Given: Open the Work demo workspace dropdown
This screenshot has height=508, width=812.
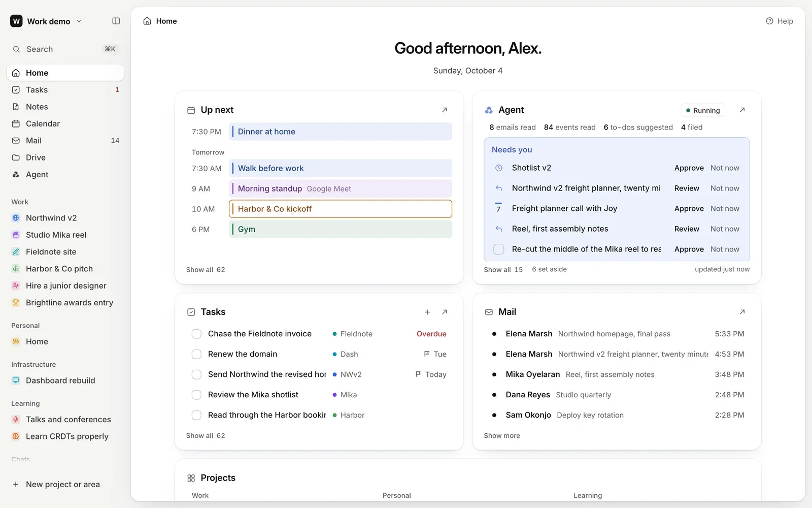Looking at the screenshot, I should pyautogui.click(x=46, y=21).
